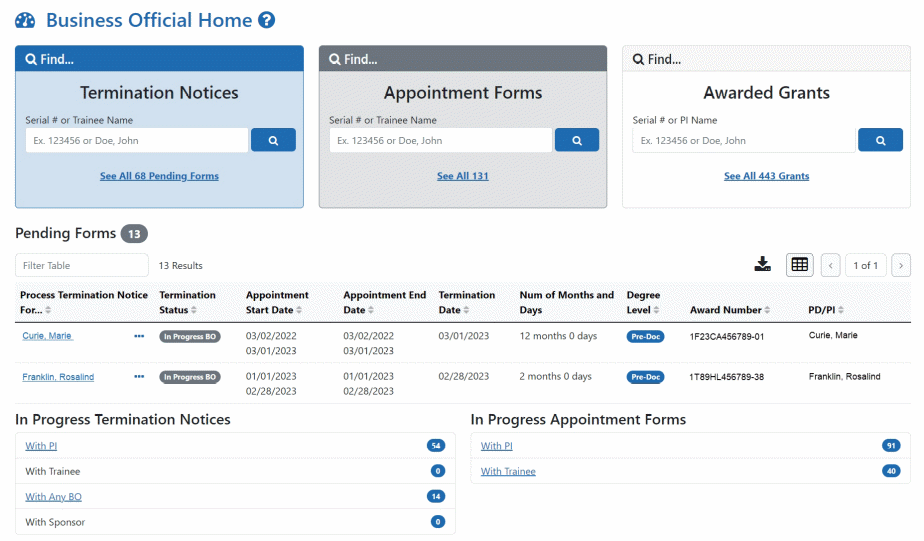Click Awarded Grants search magnifier button

(x=880, y=140)
